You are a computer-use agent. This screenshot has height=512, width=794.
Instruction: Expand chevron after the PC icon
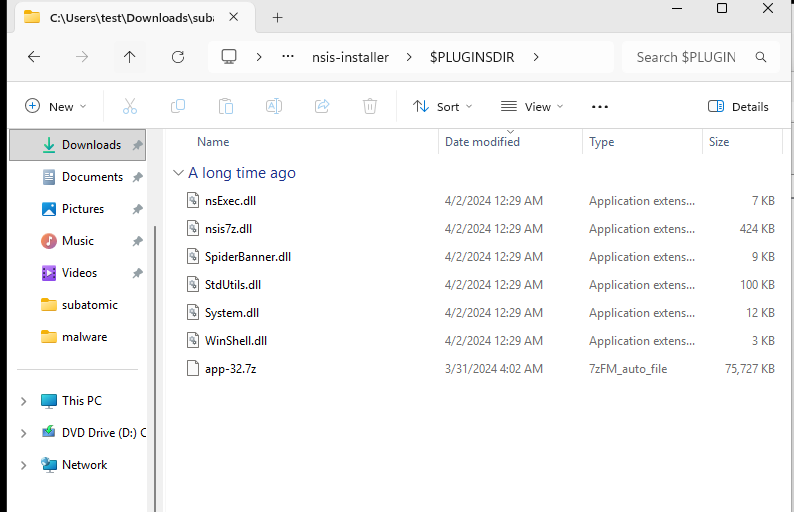259,57
